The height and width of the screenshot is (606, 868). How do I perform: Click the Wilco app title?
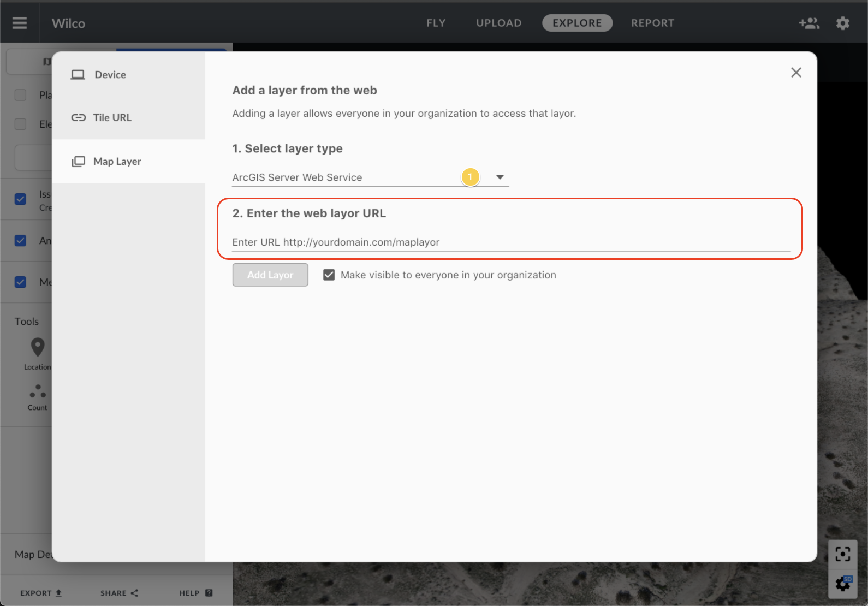pos(68,23)
